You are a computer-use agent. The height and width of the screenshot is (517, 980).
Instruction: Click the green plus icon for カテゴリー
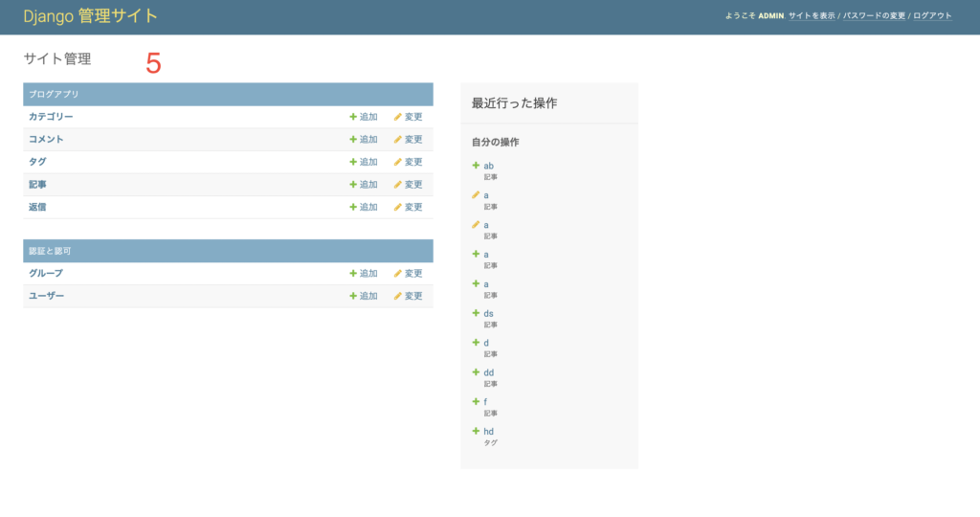tap(353, 117)
